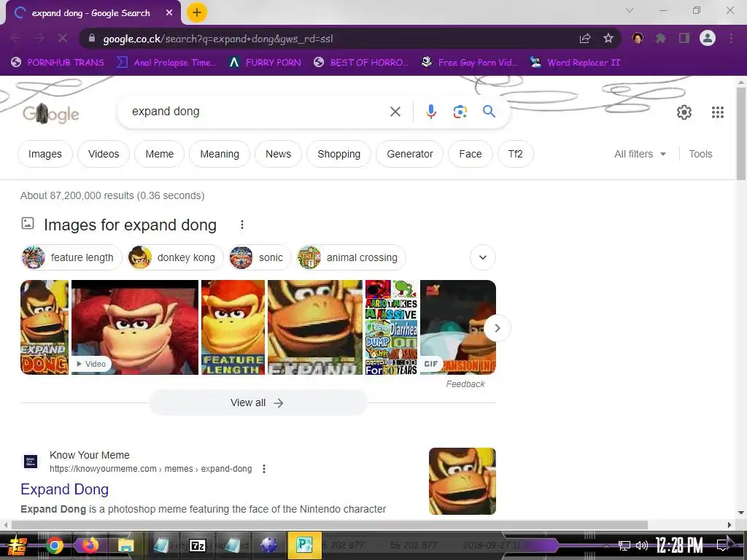Search by image with Lens icon
Image resolution: width=747 pixels, height=560 pixels.
click(x=460, y=112)
